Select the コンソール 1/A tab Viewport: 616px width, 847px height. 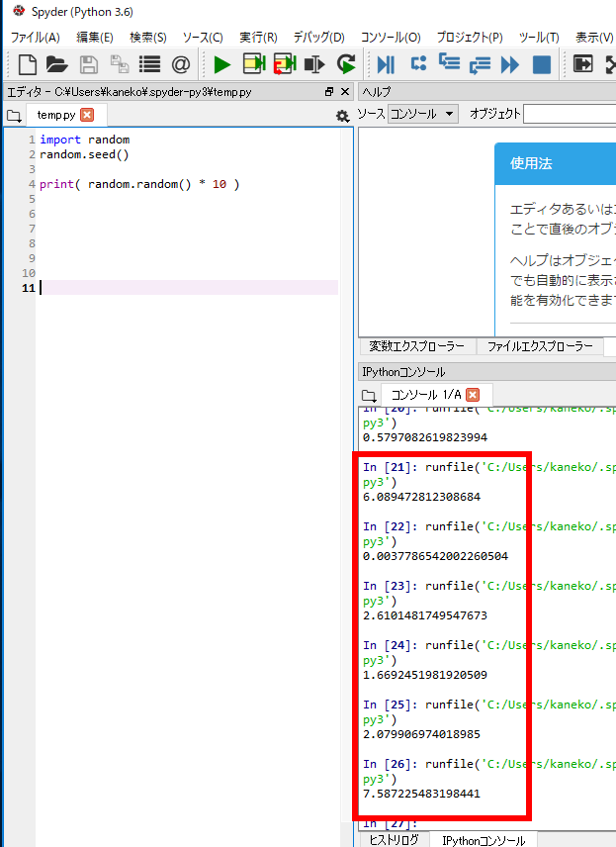426,395
